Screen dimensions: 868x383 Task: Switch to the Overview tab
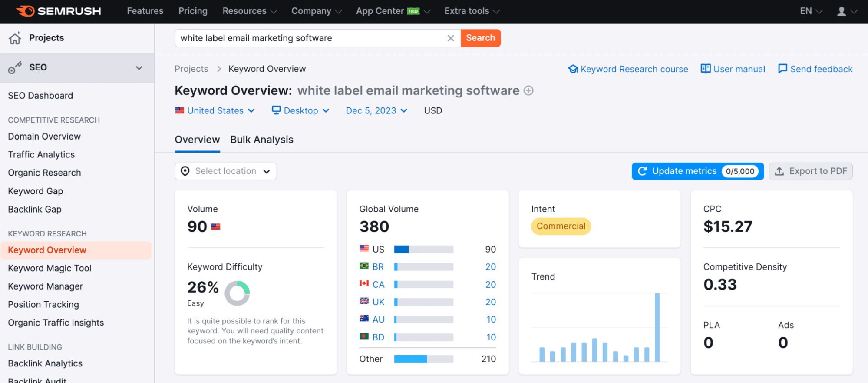click(x=197, y=140)
